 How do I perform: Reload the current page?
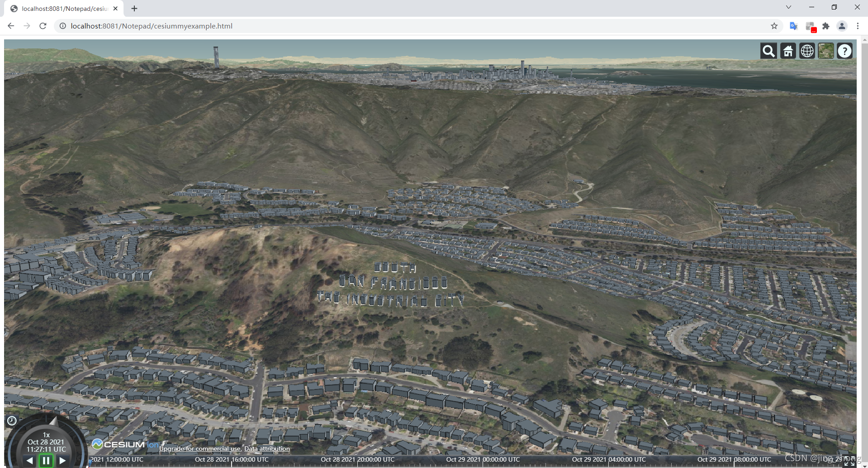pyautogui.click(x=43, y=26)
